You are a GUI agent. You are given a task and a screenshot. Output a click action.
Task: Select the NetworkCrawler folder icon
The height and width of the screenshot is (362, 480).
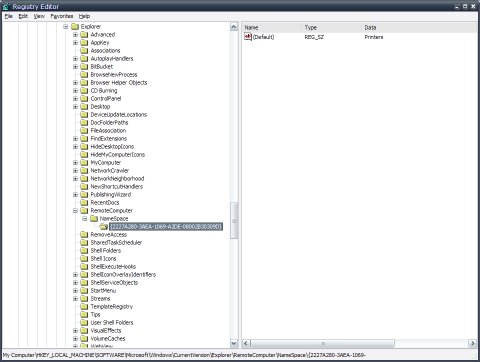tap(84, 171)
